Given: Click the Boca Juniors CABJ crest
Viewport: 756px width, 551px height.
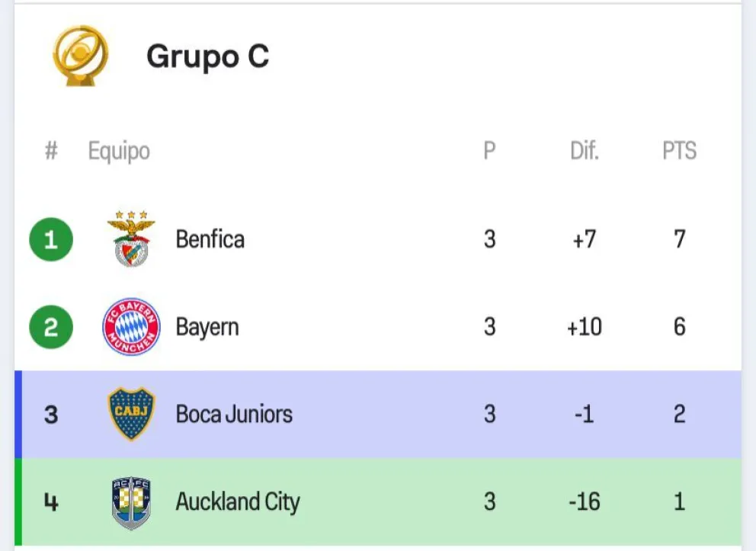Looking at the screenshot, I should (x=131, y=414).
